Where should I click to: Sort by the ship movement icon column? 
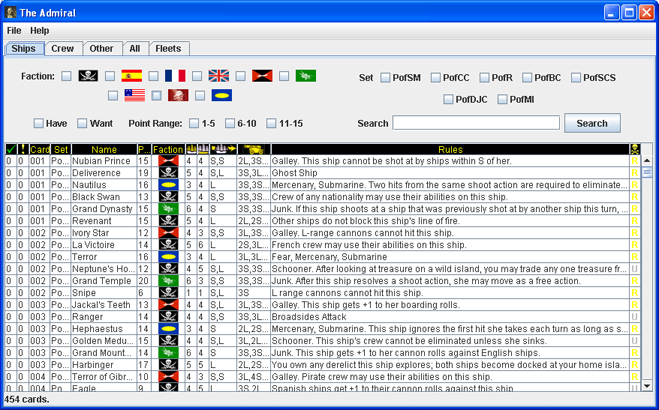(x=220, y=150)
